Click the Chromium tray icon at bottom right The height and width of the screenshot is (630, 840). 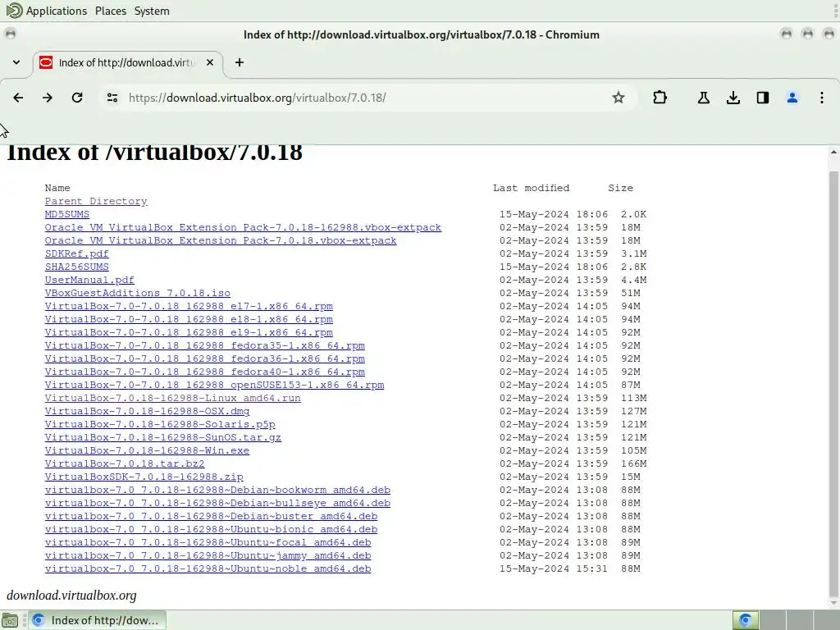tap(745, 620)
